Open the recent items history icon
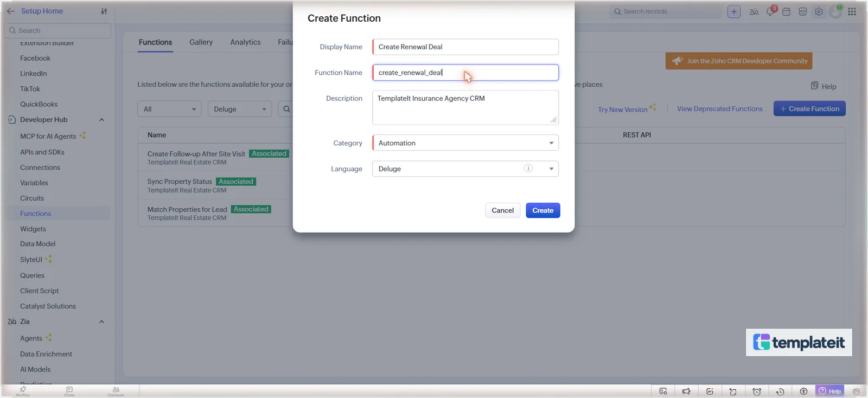Screen dimensions: 868x398 pyautogui.click(x=780, y=391)
